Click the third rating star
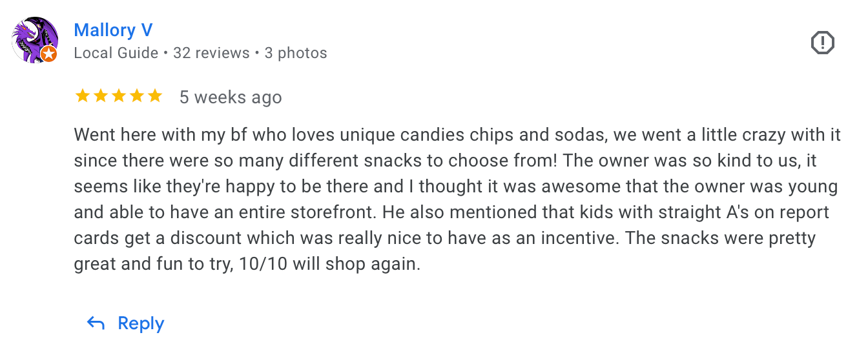Viewport: 868px width, 355px height. [x=118, y=97]
